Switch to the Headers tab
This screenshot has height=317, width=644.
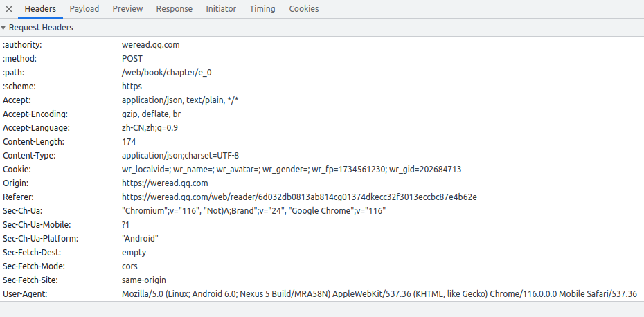point(40,9)
